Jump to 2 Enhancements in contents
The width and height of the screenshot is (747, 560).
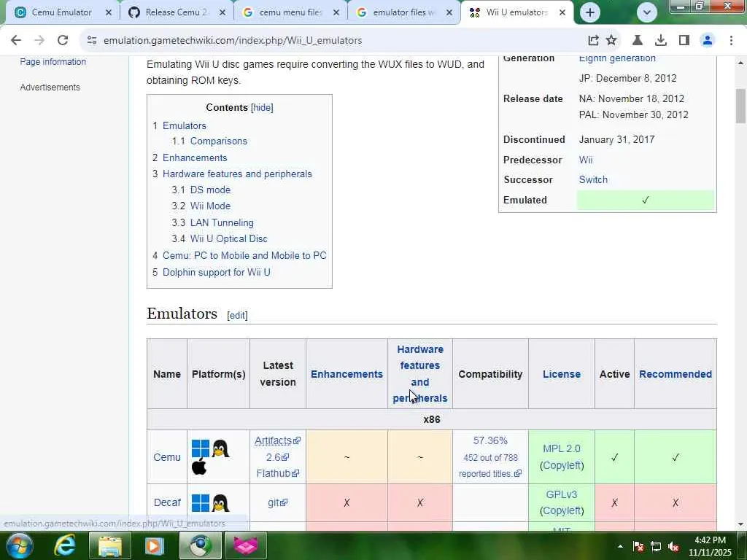(190, 158)
